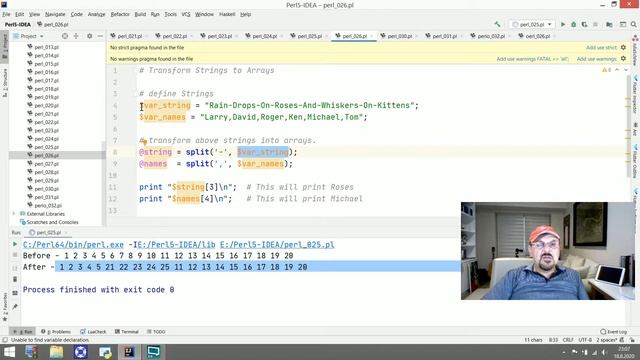Stop process in Run panel sidebar
640x360 pixels.
(x=15, y=255)
